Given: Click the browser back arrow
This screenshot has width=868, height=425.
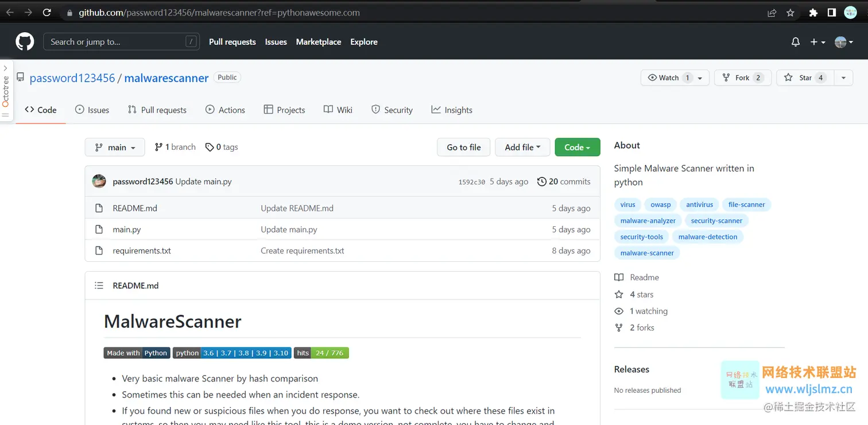Looking at the screenshot, I should click(x=10, y=12).
